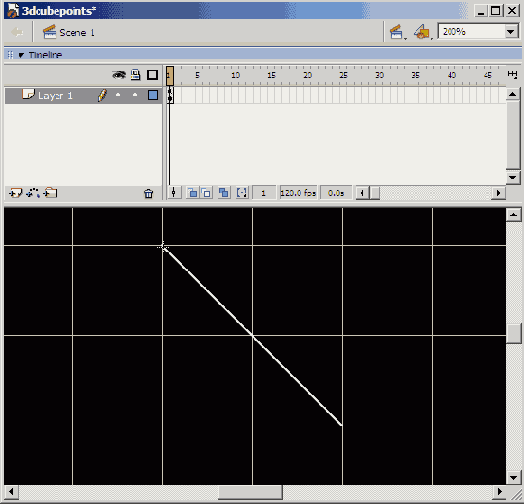The image size is (524, 504).
Task: Toggle Show/Hide All Layers eye icon
Action: click(x=119, y=75)
